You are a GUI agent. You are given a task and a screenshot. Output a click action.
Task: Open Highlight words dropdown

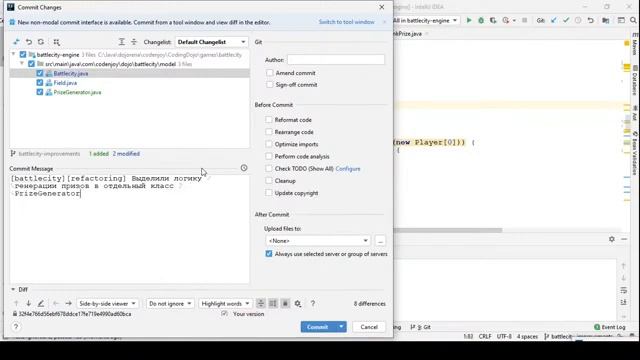point(225,304)
